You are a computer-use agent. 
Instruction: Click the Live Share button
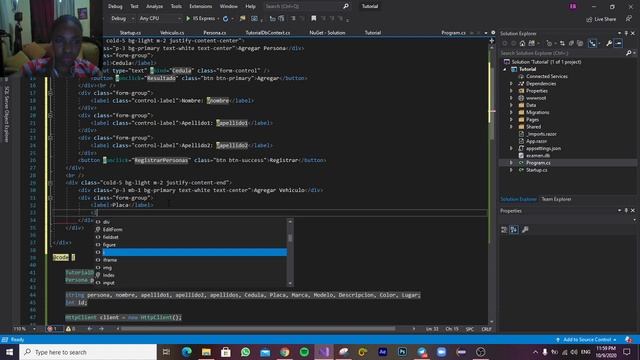pyautogui.click(x=601, y=19)
